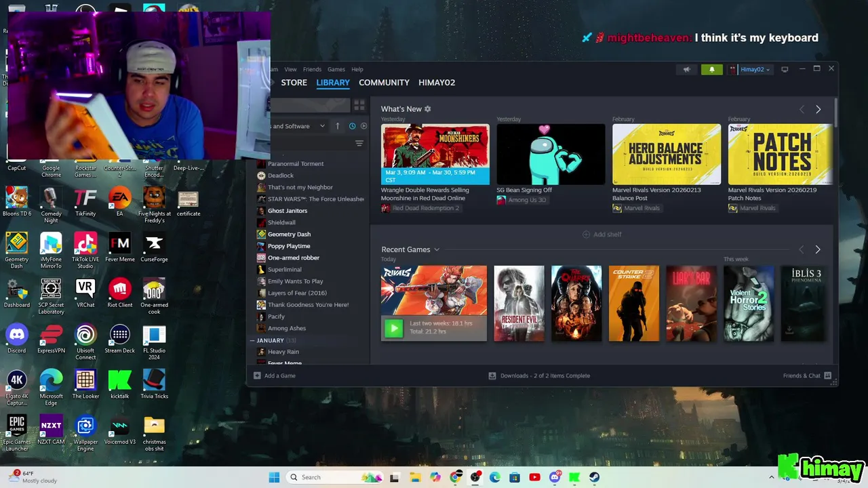The height and width of the screenshot is (488, 868).
Task: Click Steam icon on taskbar
Action: 594,477
